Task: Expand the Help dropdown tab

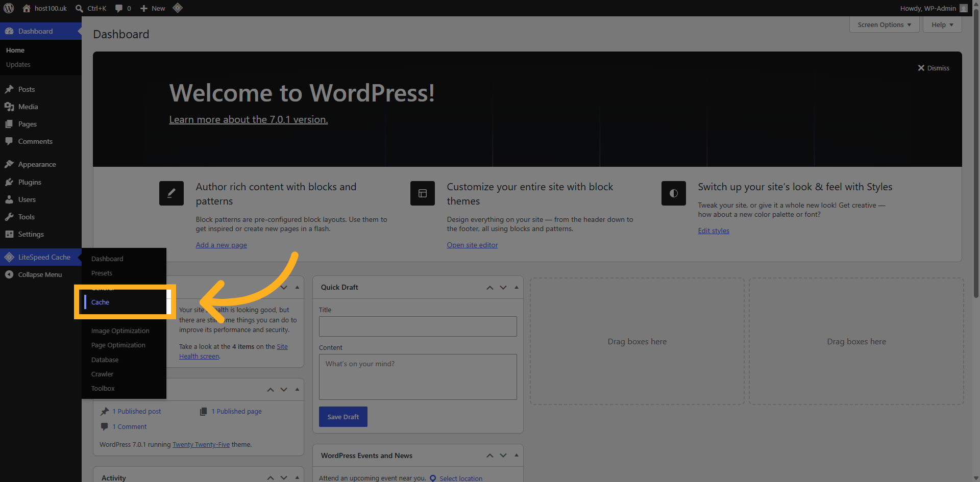Action: (942, 24)
